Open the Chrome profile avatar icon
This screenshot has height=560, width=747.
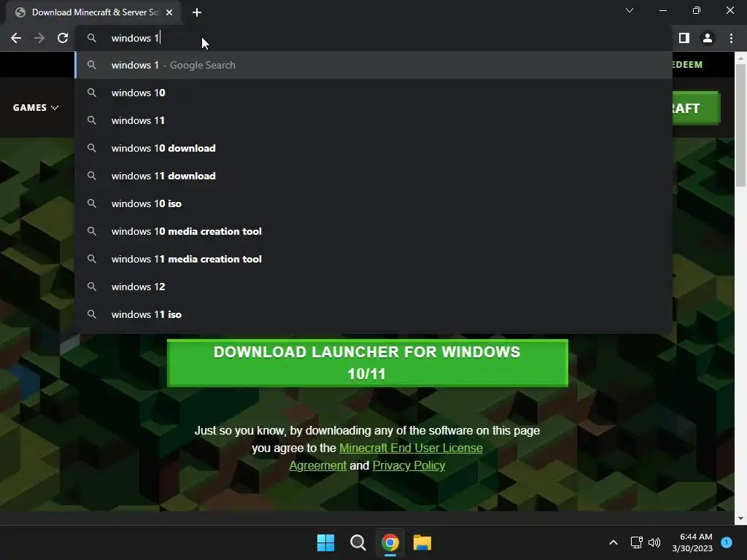[708, 38]
